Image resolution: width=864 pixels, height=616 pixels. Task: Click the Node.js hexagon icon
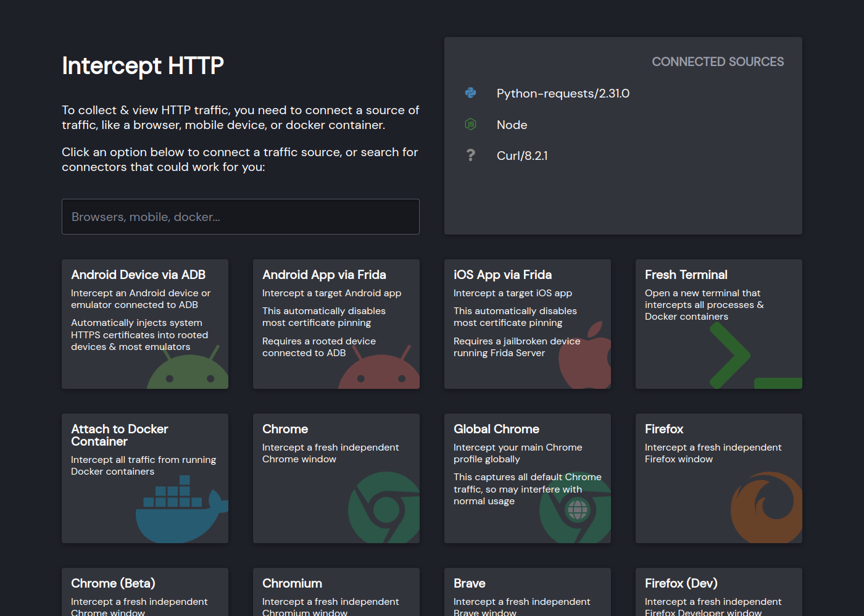tap(470, 125)
